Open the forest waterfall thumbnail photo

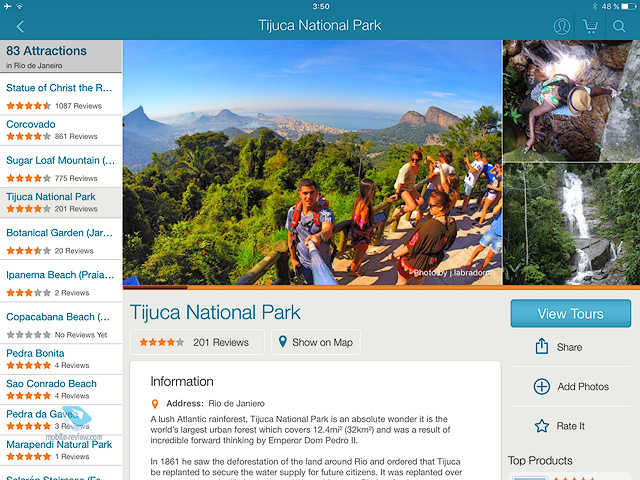(571, 224)
